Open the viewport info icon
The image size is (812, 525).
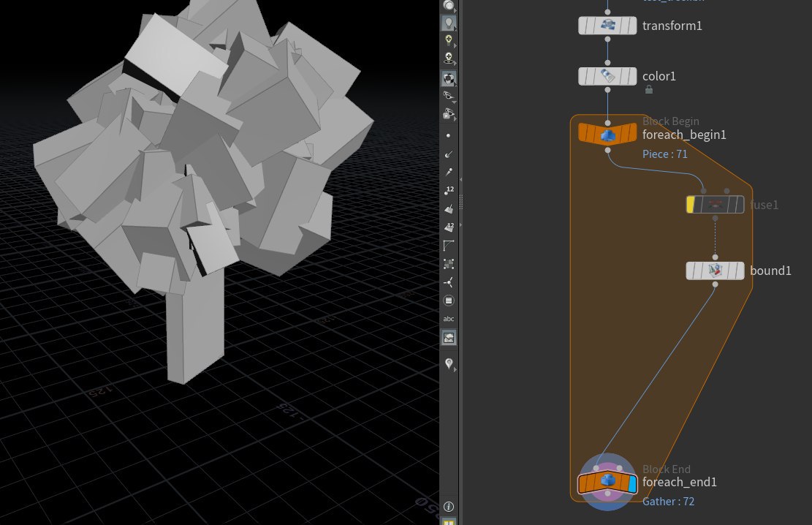pyautogui.click(x=449, y=506)
